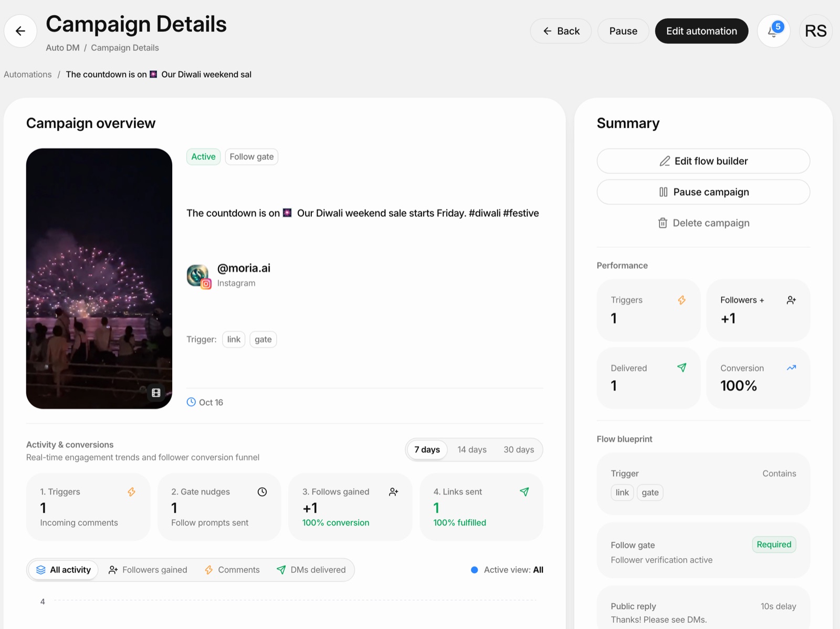Click the 10s delay label

pos(778,606)
